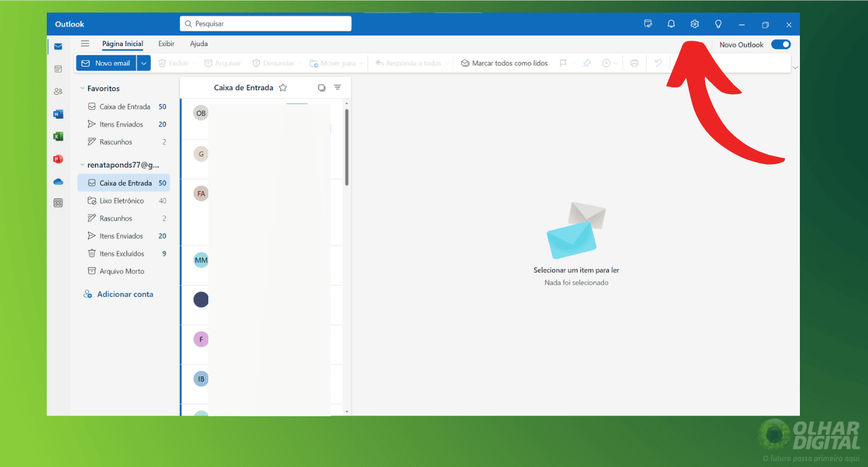Click the scroll down arrow of message list
The width and height of the screenshot is (868, 467).
click(x=347, y=412)
